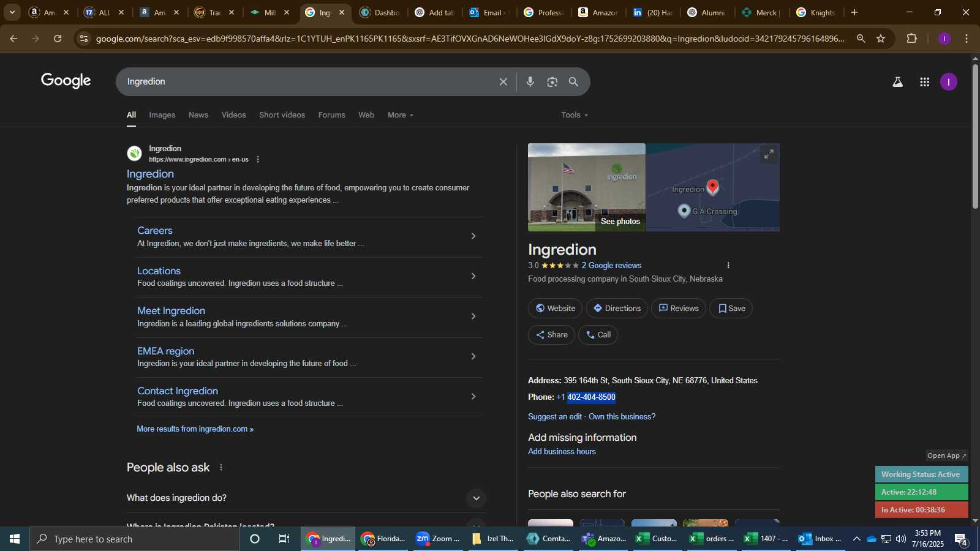Screen dimensions: 980x551
Task: Open the Chrome three-dot menu
Action: pyautogui.click(x=967, y=39)
